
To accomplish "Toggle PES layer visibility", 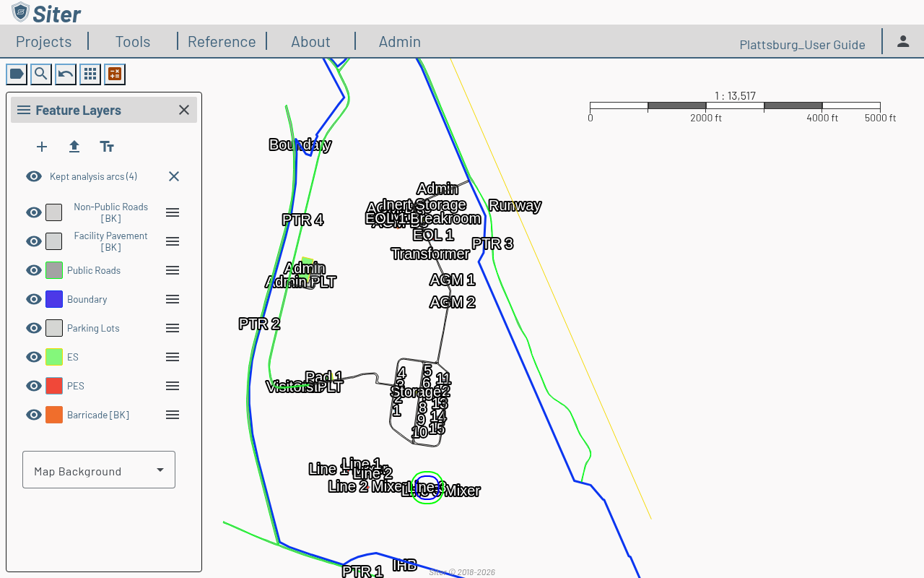I will (34, 386).
